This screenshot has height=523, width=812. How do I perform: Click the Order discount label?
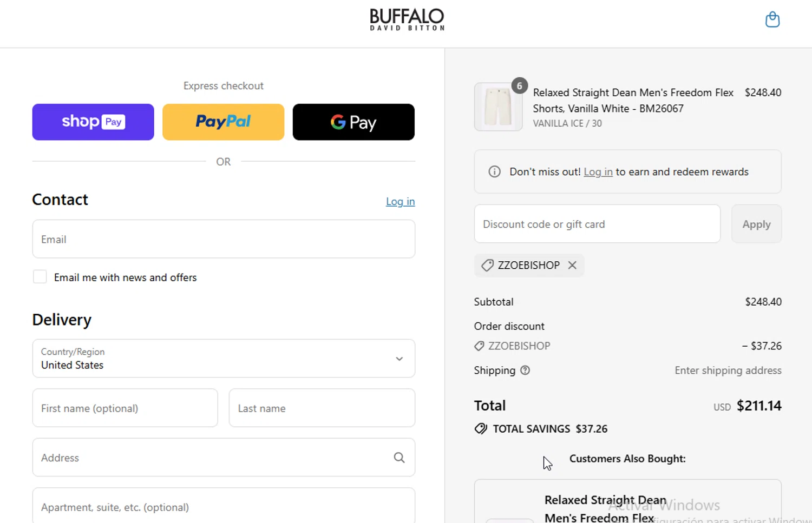coord(509,326)
